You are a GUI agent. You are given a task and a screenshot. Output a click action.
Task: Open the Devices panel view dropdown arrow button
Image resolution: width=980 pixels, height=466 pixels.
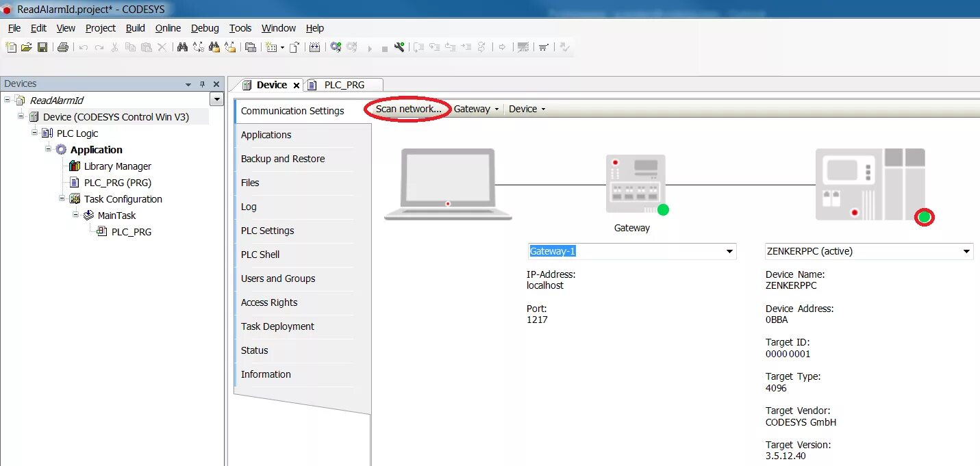click(x=217, y=99)
